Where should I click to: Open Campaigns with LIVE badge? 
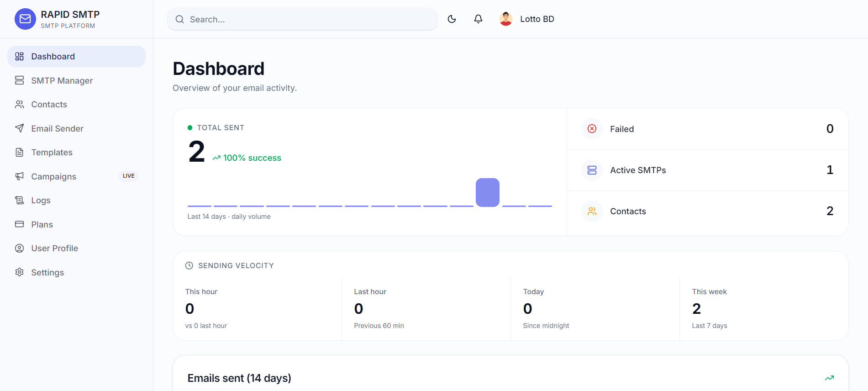tap(76, 176)
